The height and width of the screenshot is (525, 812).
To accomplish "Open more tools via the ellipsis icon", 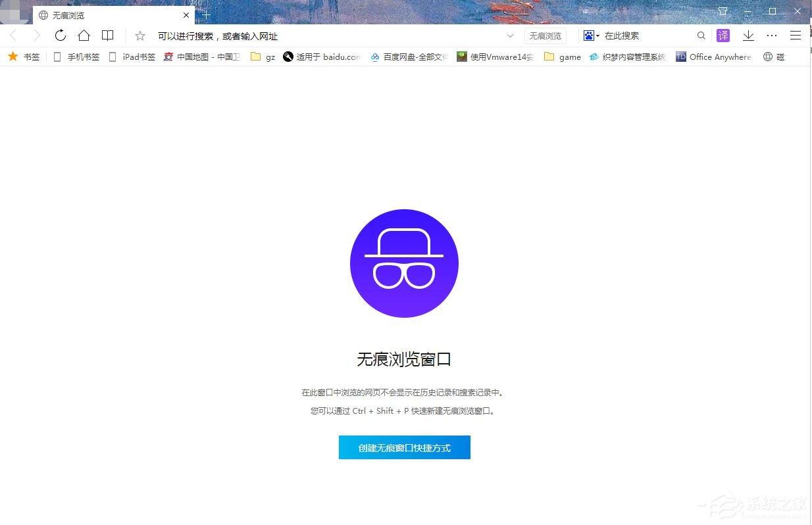I will pyautogui.click(x=772, y=36).
